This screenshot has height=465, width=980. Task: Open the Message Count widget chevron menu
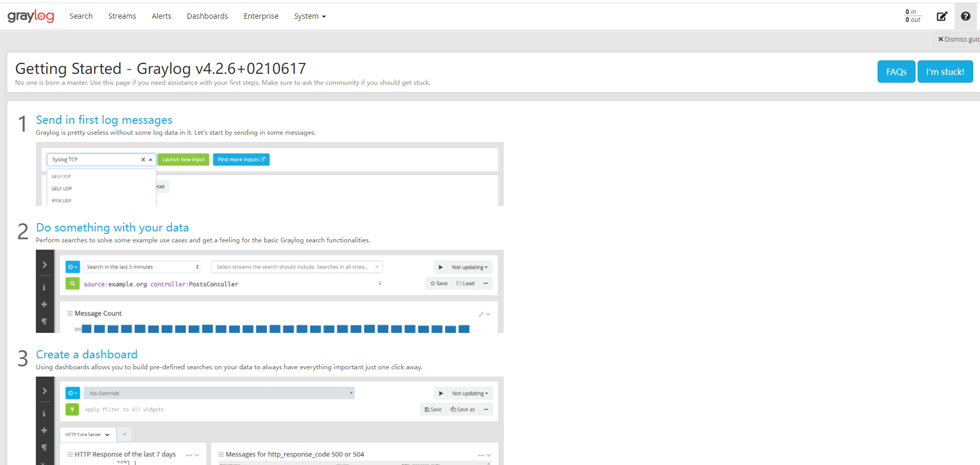488,314
